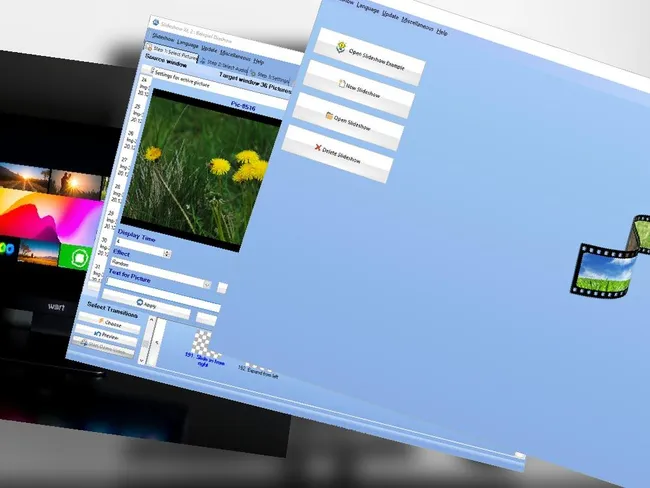The image size is (650, 488).
Task: Switch to Step 2: Select Audio tab
Action: coord(223,65)
